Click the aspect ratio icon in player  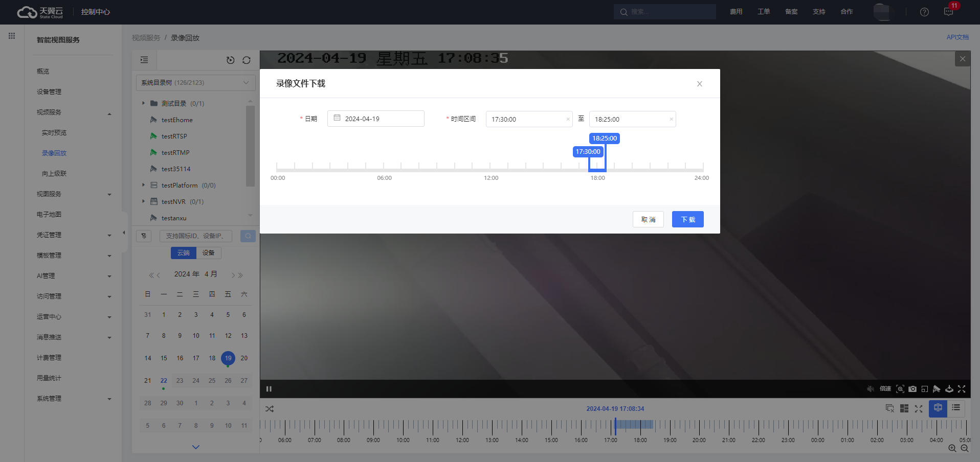[x=925, y=389]
